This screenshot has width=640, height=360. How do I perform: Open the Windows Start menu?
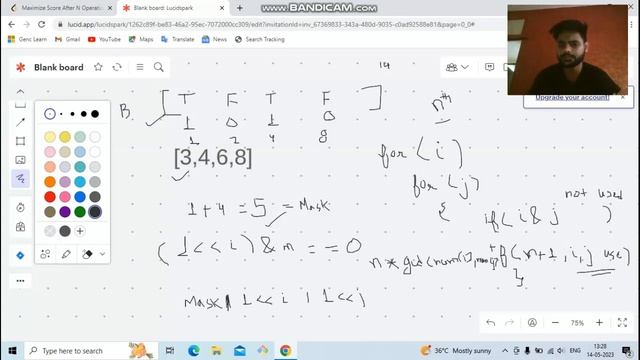pos(12,351)
